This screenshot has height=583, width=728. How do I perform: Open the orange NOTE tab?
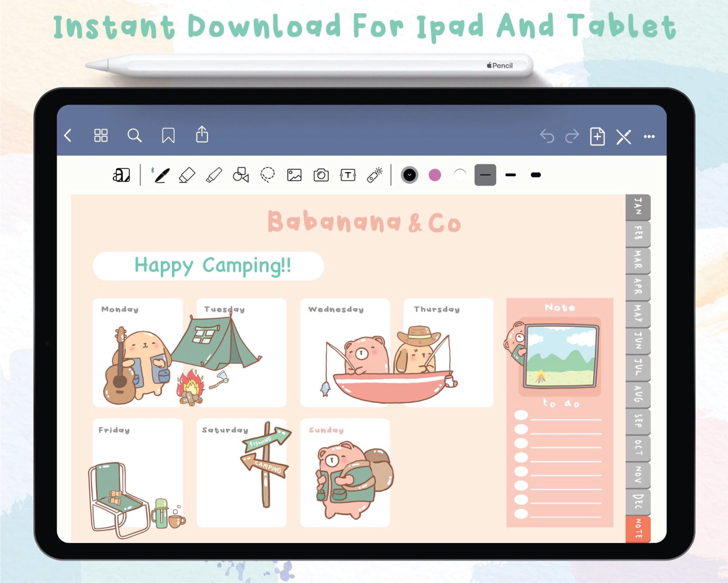coord(638,529)
